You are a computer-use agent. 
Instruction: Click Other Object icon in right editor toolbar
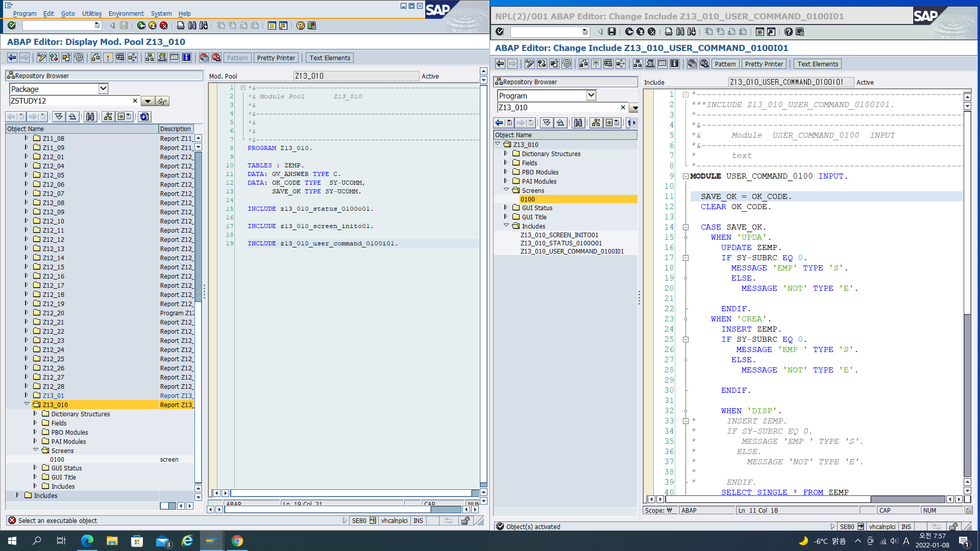[554, 64]
